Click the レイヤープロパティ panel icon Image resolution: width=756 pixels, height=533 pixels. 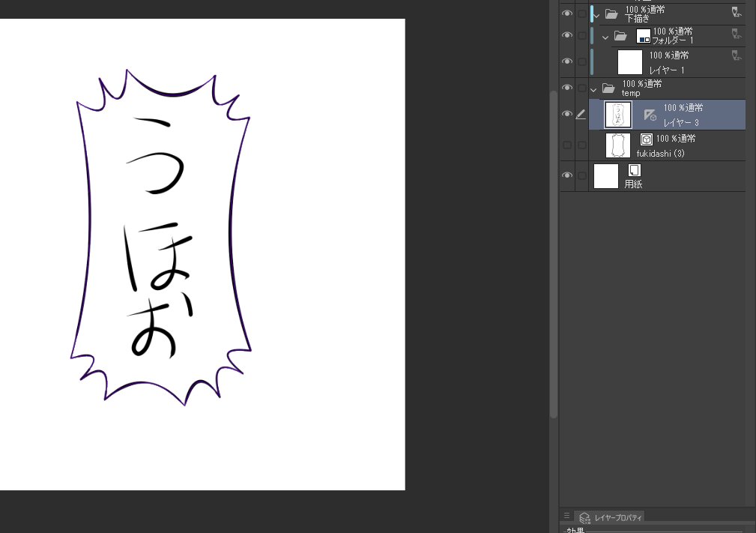coord(584,518)
